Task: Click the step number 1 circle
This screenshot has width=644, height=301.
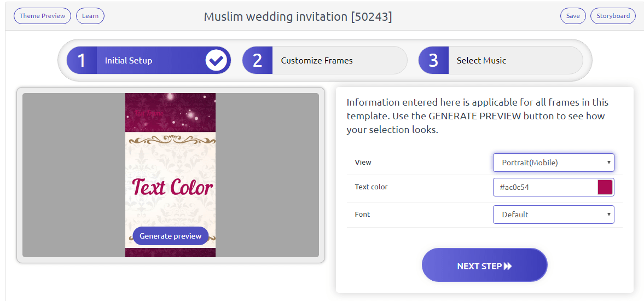Action: pyautogui.click(x=82, y=60)
